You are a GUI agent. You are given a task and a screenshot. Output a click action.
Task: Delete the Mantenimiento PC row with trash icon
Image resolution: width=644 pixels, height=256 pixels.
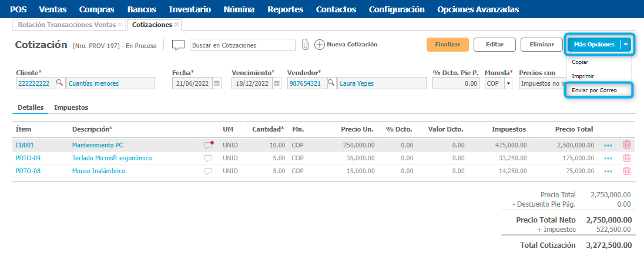pyautogui.click(x=627, y=144)
